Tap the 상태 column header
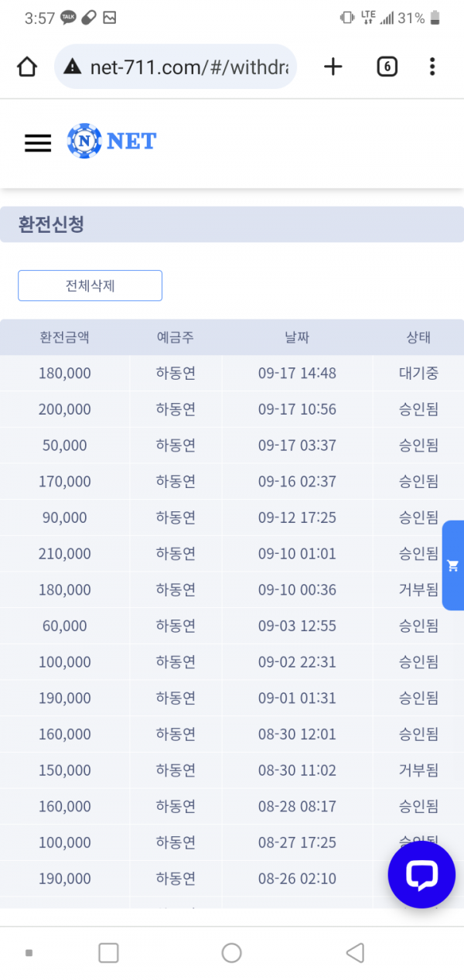 point(418,337)
